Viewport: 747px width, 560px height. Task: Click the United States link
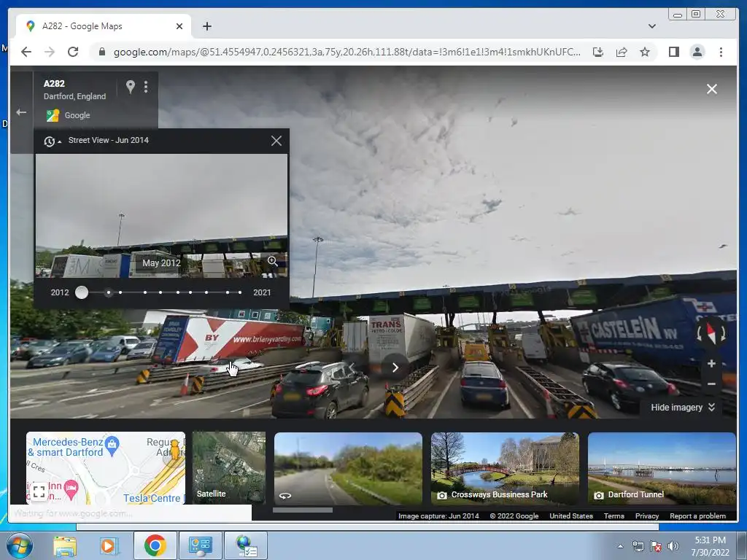[571, 516]
